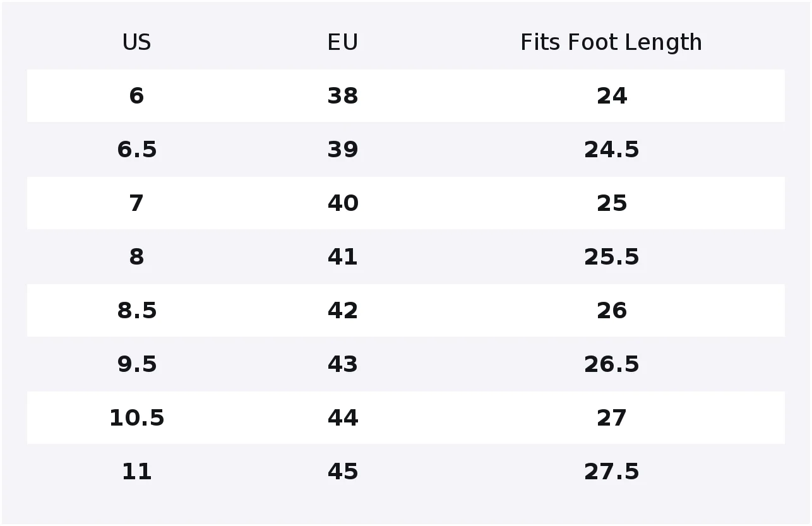Click EU size 45 cell

(343, 472)
